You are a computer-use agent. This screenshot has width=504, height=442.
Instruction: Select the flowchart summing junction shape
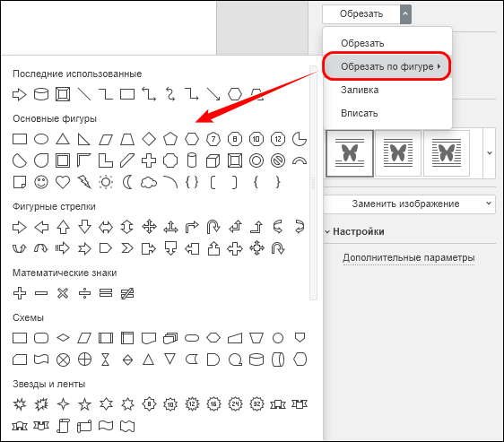click(63, 360)
